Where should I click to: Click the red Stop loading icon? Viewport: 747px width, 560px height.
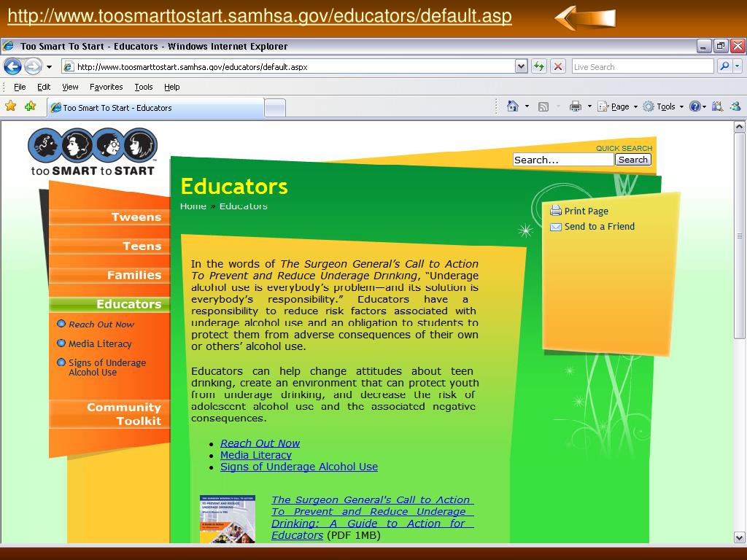[558, 66]
